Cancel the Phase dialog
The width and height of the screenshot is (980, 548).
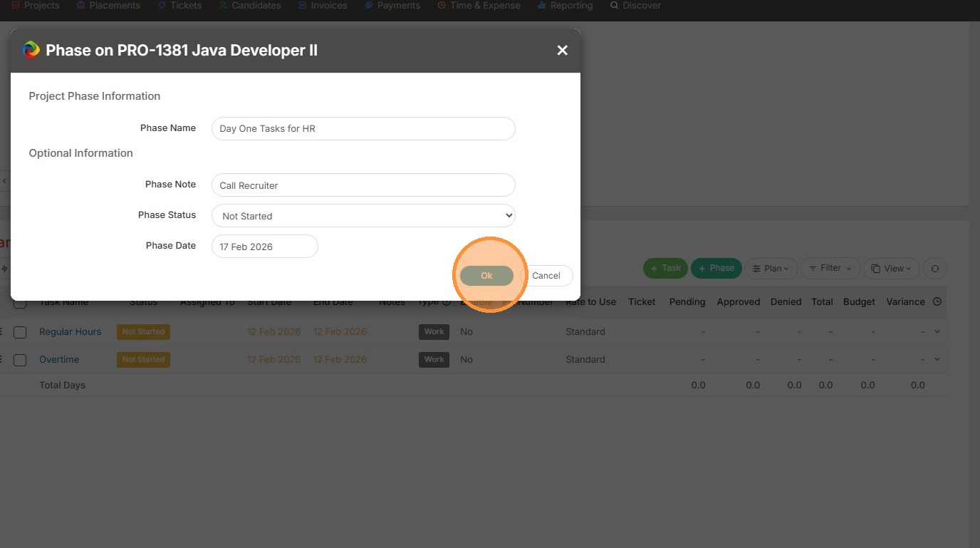pos(546,276)
